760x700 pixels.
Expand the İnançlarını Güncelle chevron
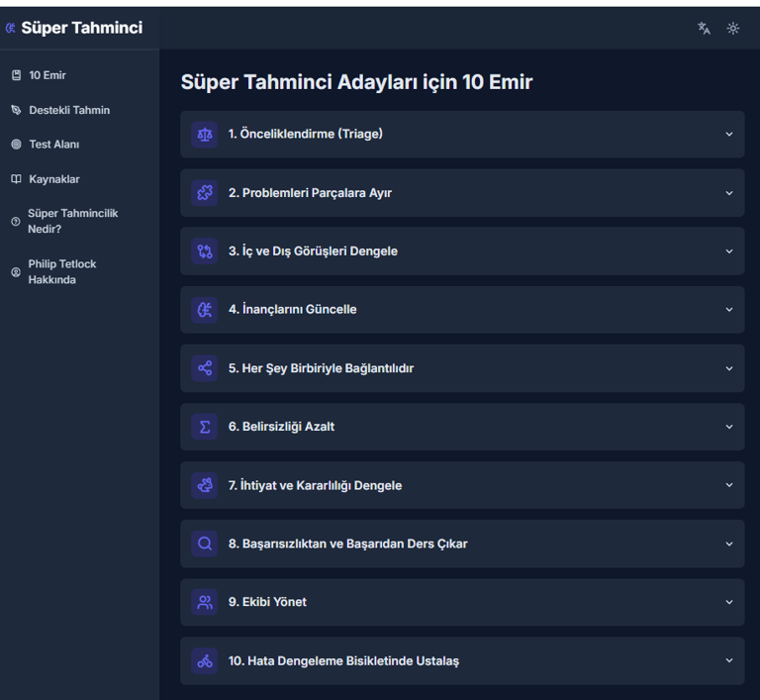pos(729,310)
